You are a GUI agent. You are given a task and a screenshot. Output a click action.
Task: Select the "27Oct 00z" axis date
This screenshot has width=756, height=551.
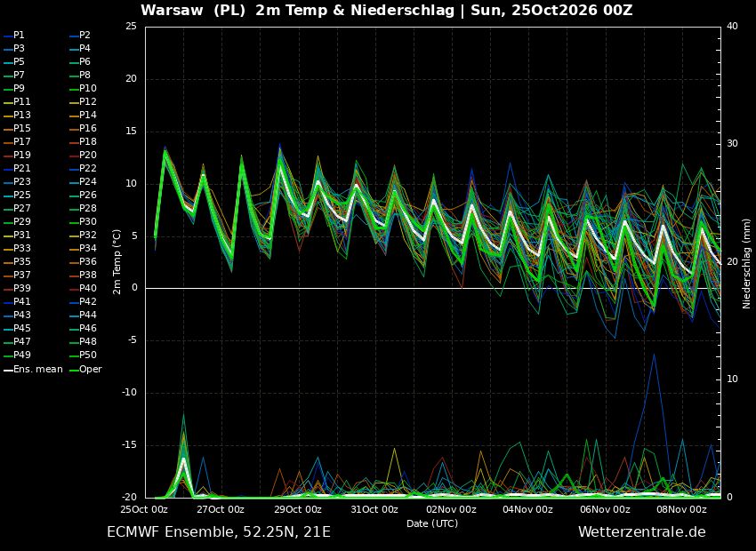pyautogui.click(x=221, y=509)
